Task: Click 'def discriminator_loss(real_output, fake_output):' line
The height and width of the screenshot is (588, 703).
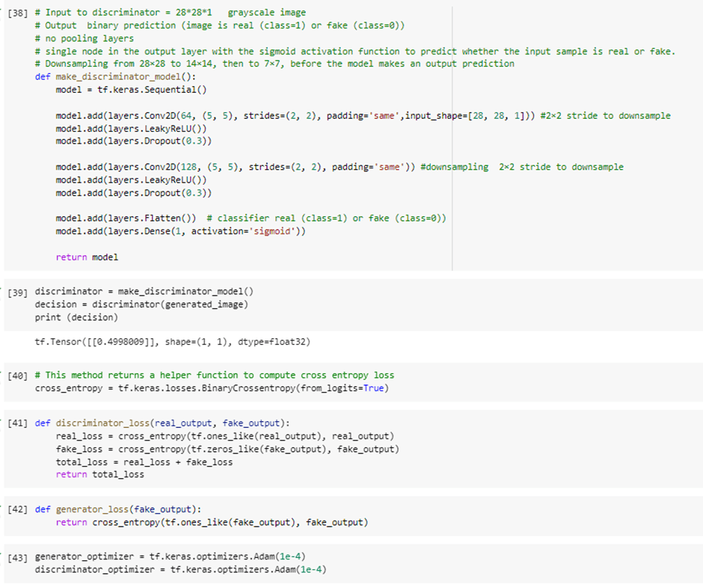Action: coord(162,423)
